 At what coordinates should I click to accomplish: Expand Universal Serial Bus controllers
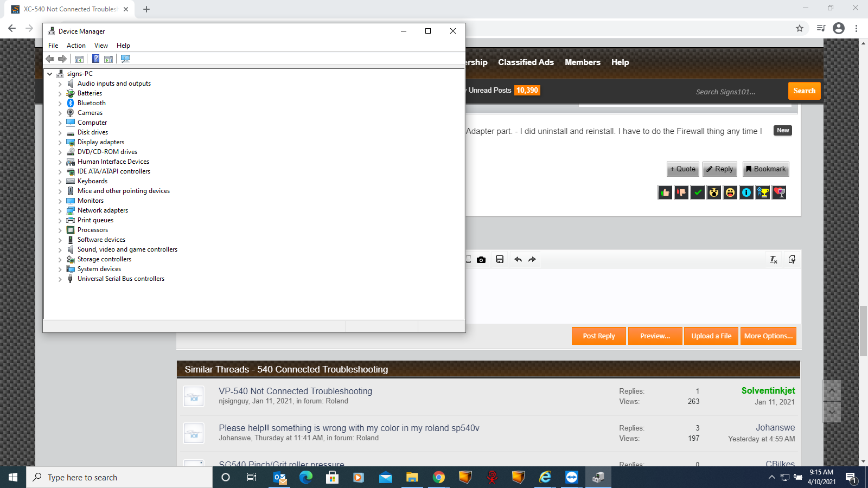tap(60, 279)
